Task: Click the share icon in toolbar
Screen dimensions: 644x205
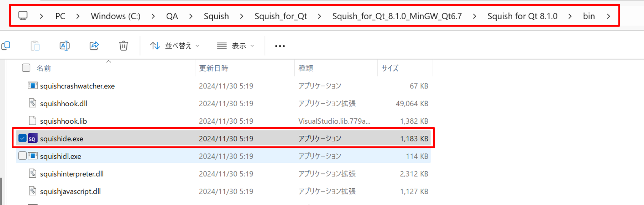Action: (94, 46)
